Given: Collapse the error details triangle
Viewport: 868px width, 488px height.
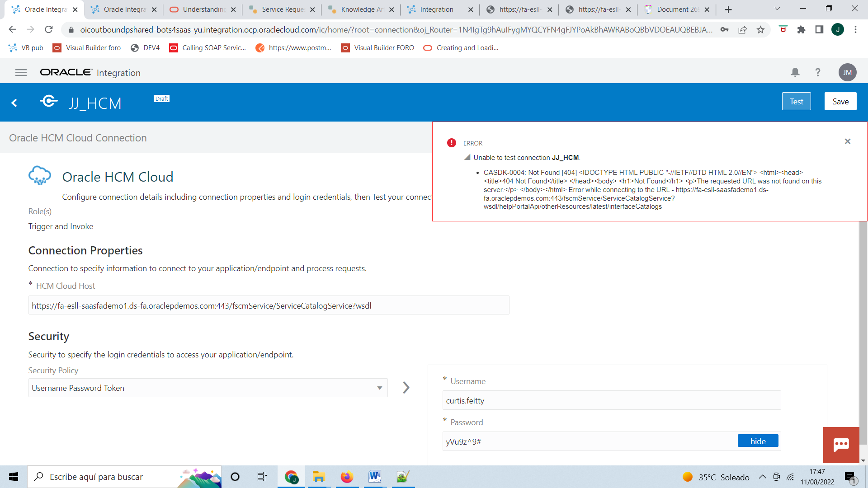Looking at the screenshot, I should (467, 157).
